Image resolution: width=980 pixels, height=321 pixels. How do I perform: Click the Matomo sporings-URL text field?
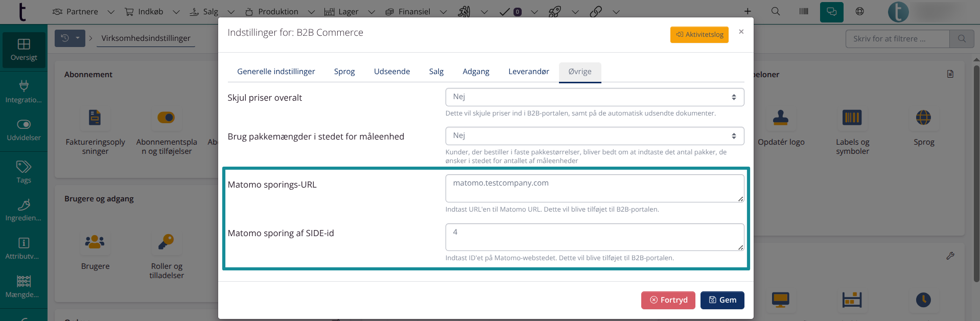[594, 188]
